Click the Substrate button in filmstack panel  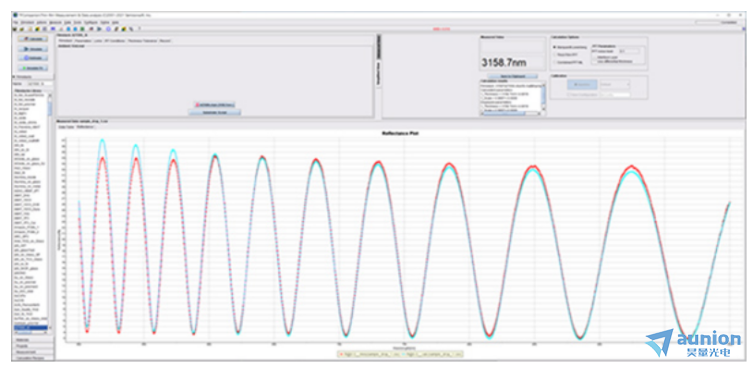coord(214,112)
